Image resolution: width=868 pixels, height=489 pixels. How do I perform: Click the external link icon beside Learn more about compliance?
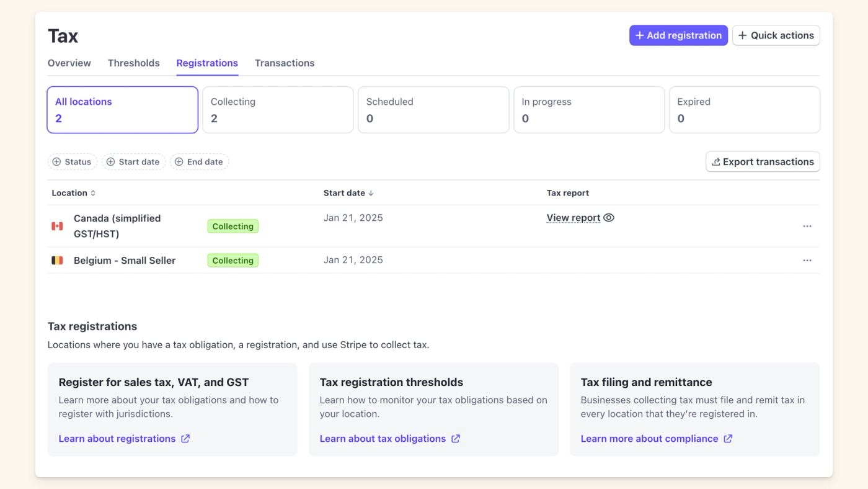727,438
